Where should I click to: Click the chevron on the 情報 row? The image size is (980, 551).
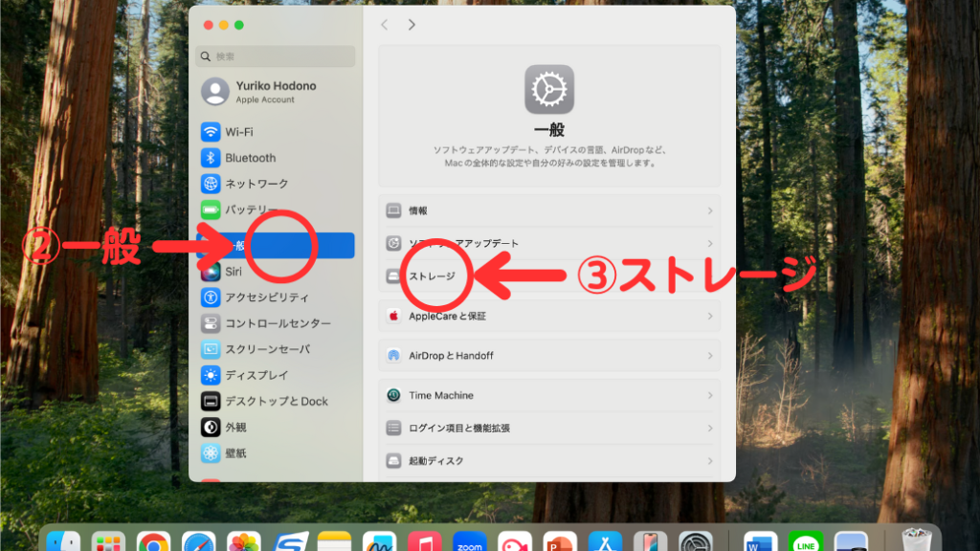coord(709,210)
